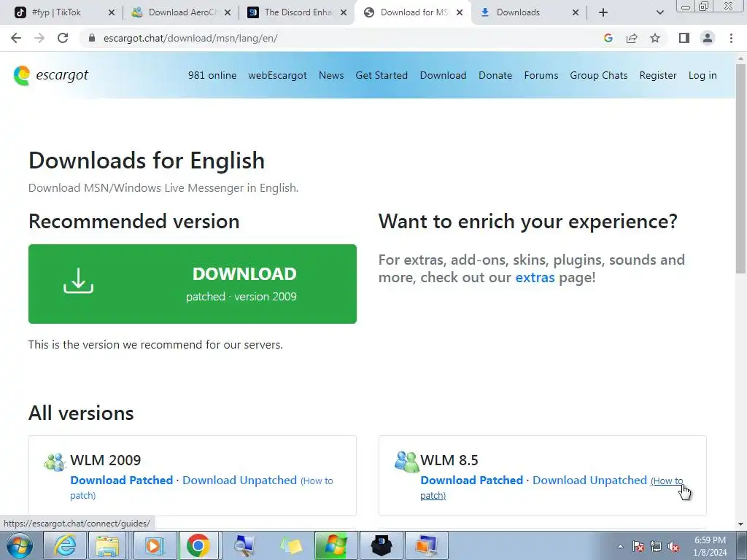Screen dimensions: 747x560
Task: Open News nav link
Action: 331,75
